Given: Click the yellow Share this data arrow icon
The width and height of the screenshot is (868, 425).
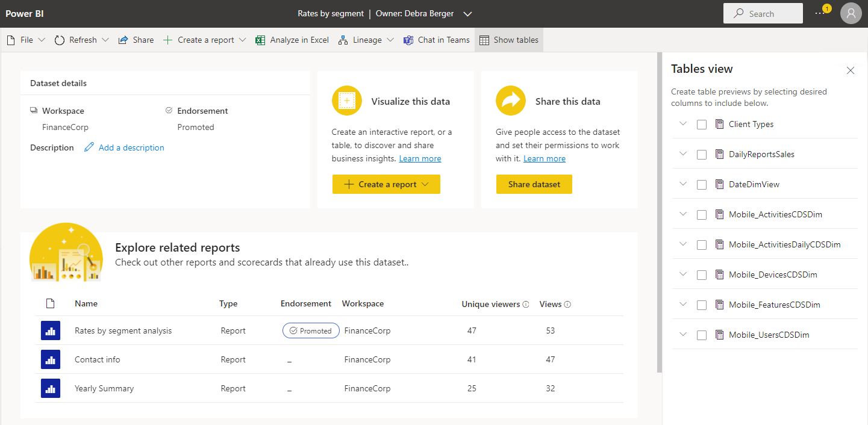Looking at the screenshot, I should pos(511,101).
